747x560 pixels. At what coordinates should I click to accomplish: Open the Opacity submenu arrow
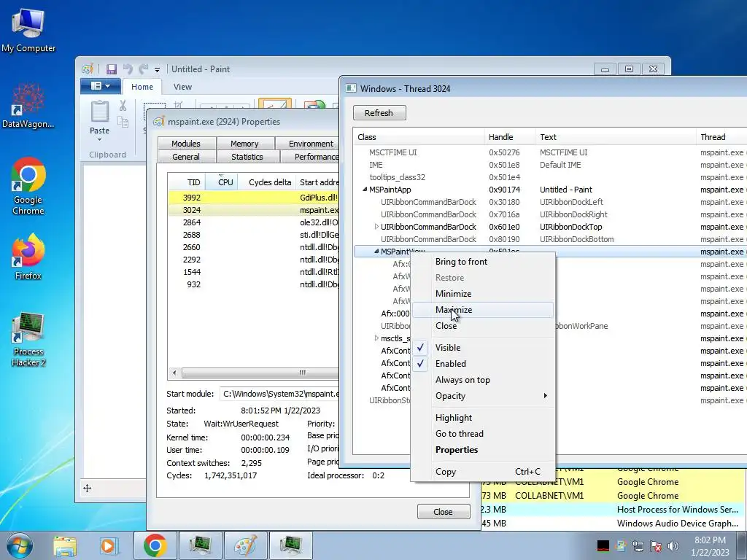546,396
